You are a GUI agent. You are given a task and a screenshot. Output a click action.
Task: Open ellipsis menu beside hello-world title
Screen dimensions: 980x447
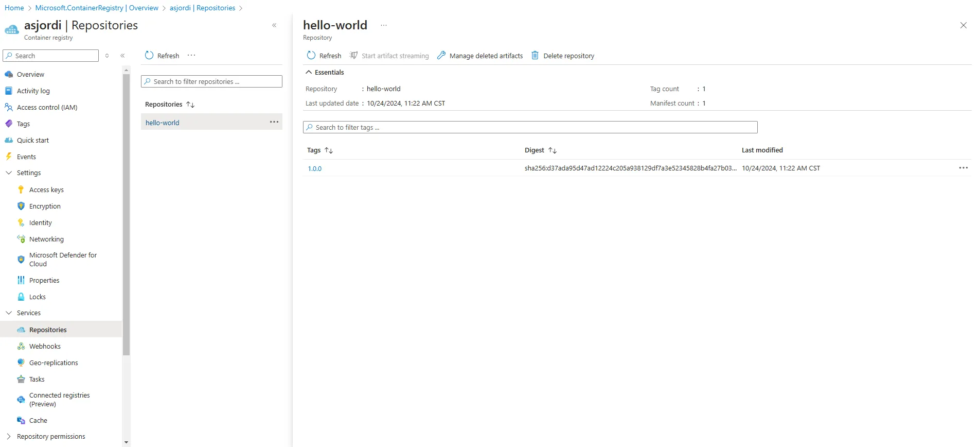click(x=384, y=25)
